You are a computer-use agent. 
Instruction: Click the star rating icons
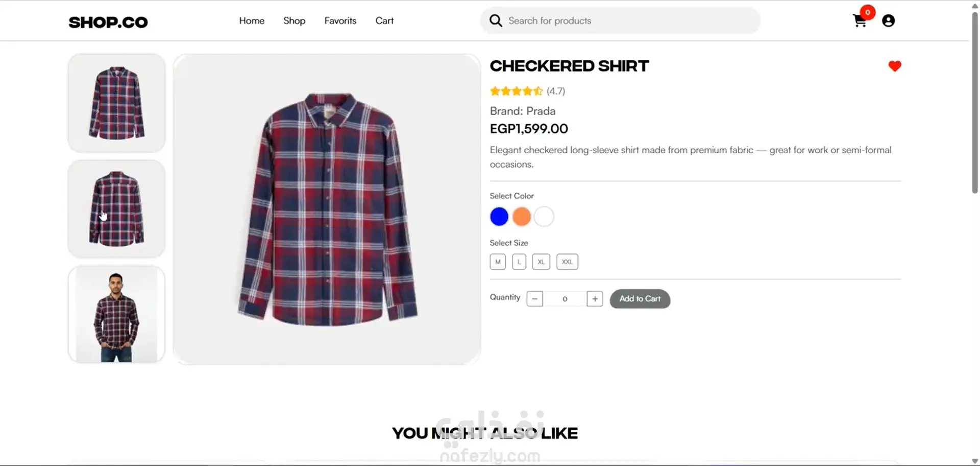[x=516, y=91]
